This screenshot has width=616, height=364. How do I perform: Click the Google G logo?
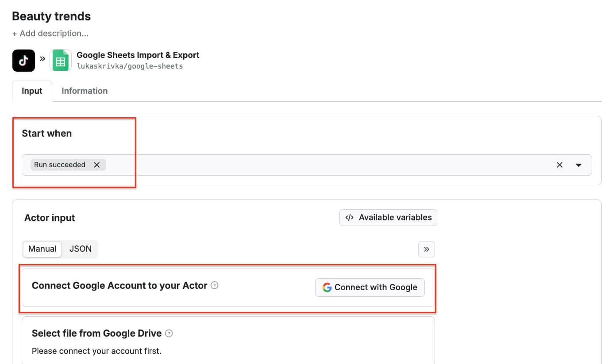tap(327, 287)
